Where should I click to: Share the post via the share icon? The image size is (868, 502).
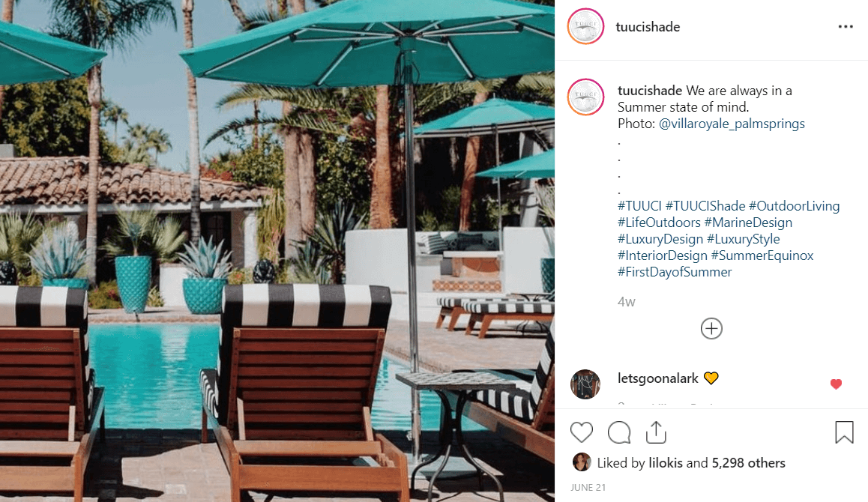[656, 432]
